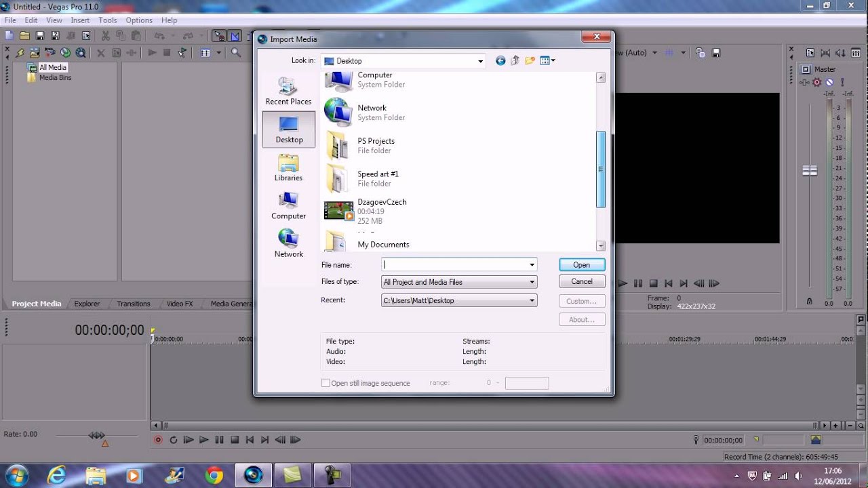Viewport: 868px width, 488px height.
Task: Click the New project icon in Vegas toolbar
Action: tap(9, 35)
